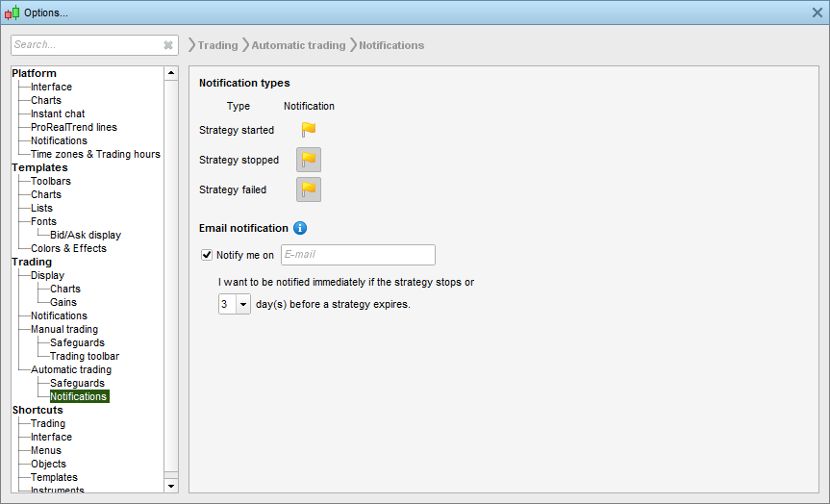
Task: Click the Email notification info icon
Action: click(300, 228)
